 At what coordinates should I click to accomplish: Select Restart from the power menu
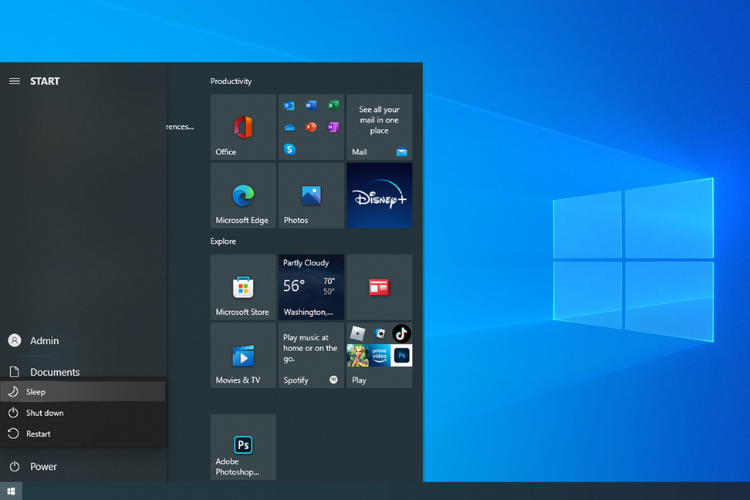point(83,434)
